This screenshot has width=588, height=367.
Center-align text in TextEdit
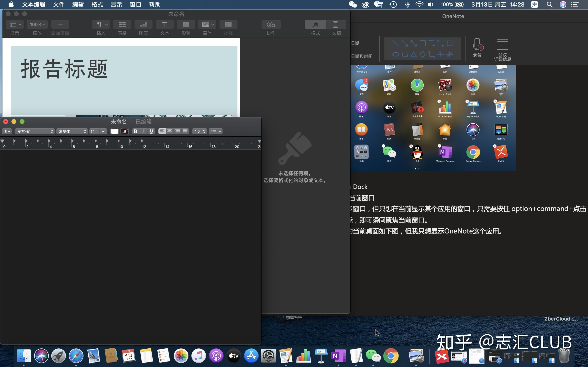click(170, 131)
